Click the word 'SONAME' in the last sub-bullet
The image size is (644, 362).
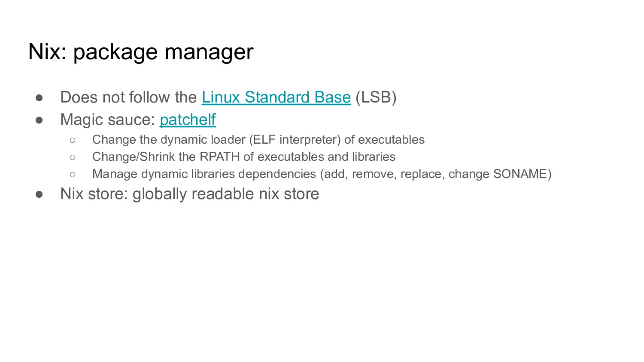pyautogui.click(x=520, y=174)
